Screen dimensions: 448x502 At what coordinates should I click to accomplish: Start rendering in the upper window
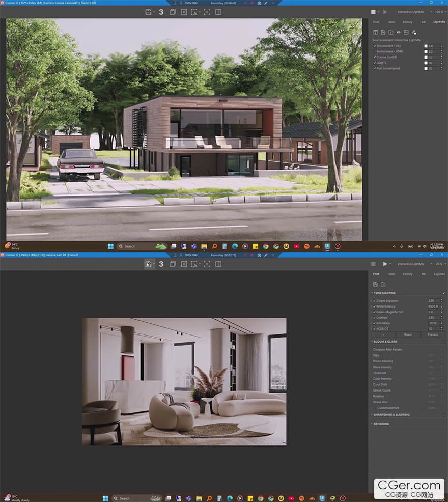[x=385, y=12]
